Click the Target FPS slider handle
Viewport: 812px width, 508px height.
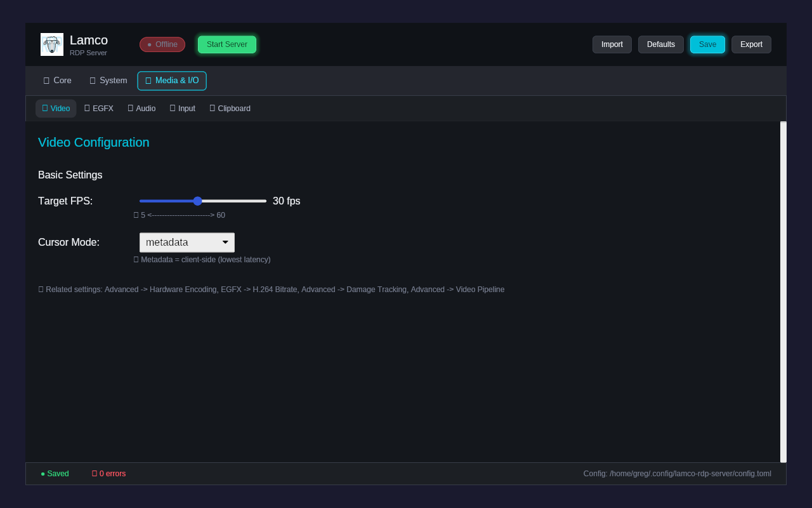click(x=199, y=201)
